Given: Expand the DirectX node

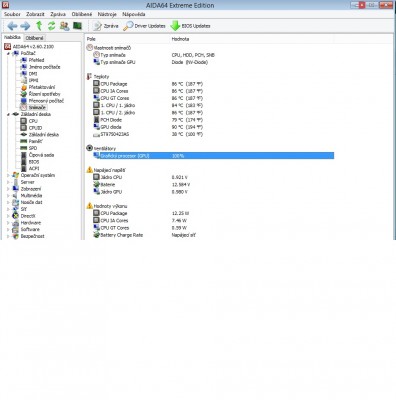Looking at the screenshot, I should [8, 216].
